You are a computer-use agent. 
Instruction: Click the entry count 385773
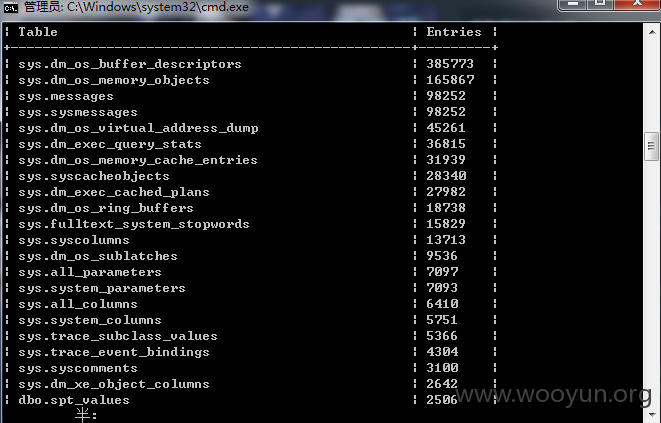click(x=450, y=64)
